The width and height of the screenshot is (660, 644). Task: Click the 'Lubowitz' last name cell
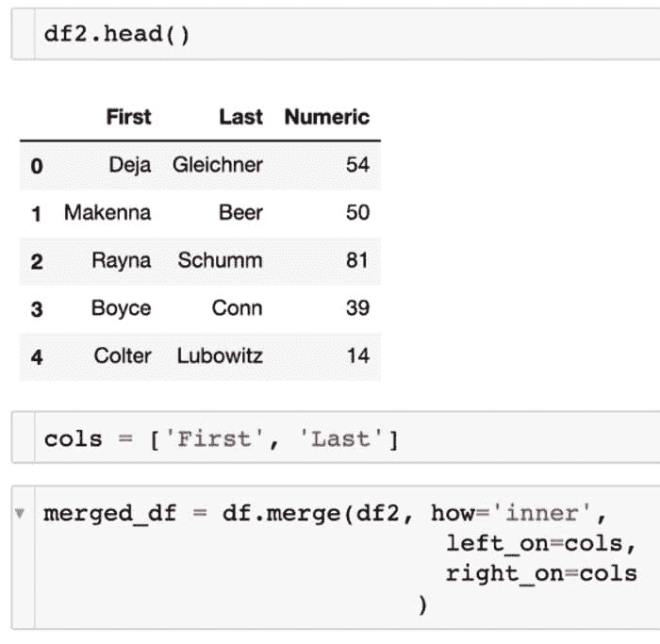219,355
